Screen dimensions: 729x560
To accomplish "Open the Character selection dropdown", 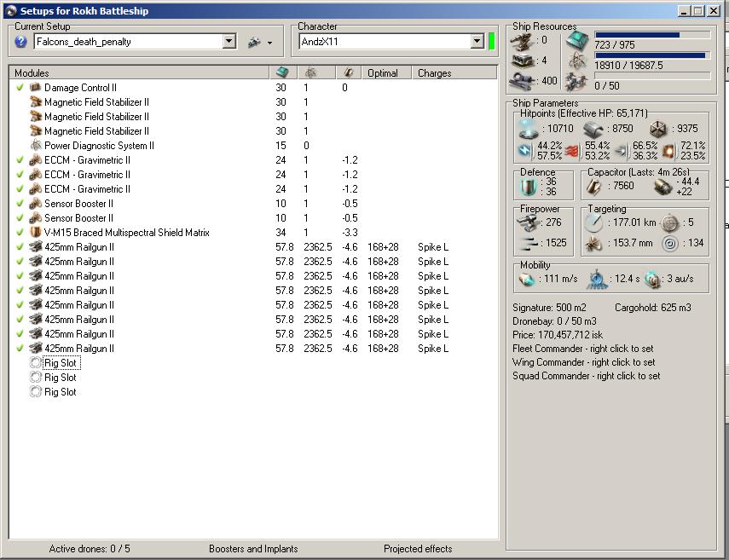I will click(477, 42).
